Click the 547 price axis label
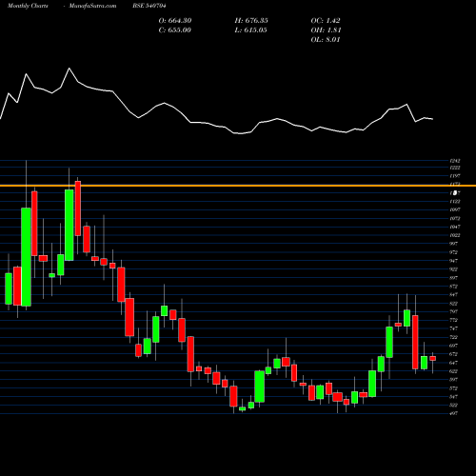The width and height of the screenshot is (476, 476). [454, 397]
